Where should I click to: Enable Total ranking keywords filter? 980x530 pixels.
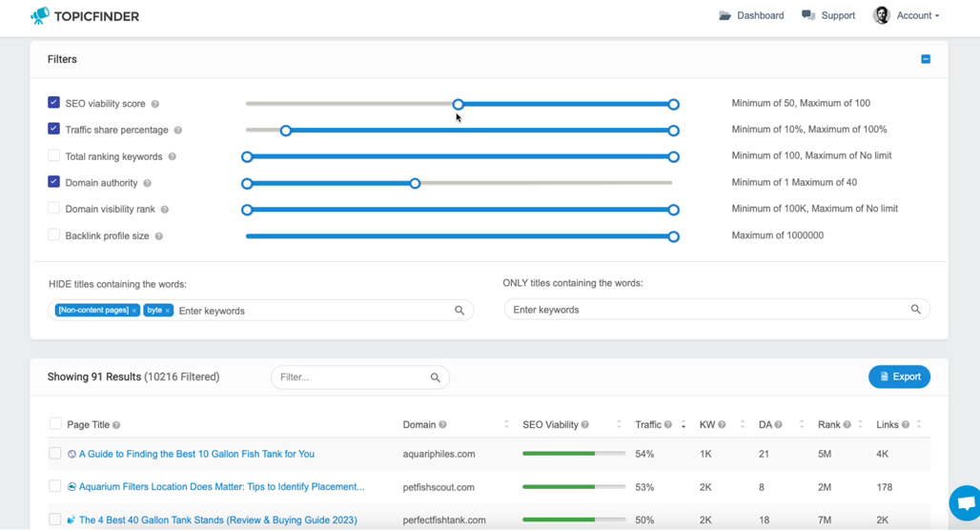coord(53,155)
